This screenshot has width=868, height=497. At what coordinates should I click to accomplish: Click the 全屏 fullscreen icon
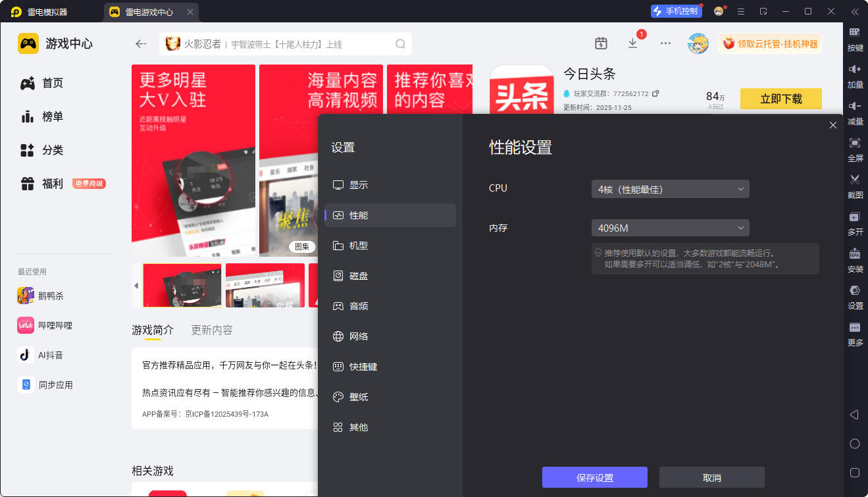pyautogui.click(x=855, y=144)
